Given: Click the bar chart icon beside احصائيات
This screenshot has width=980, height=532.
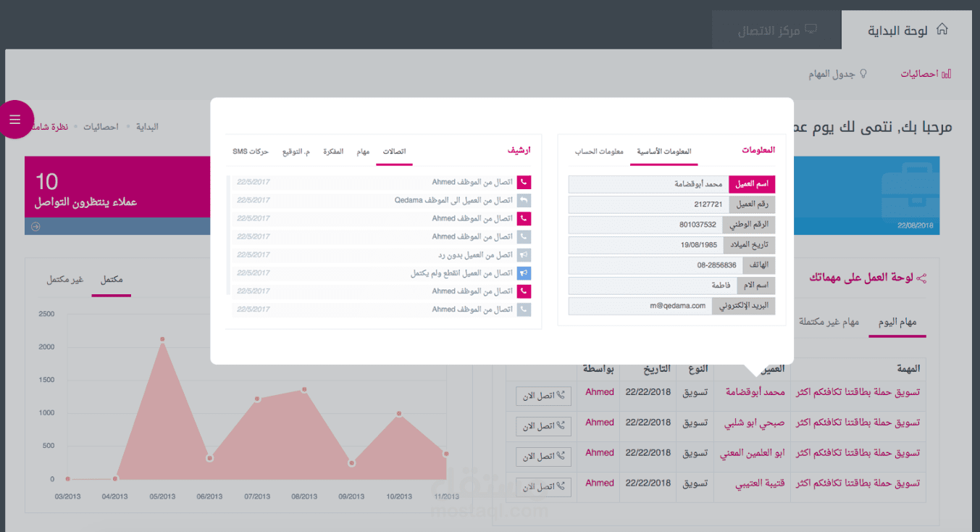Looking at the screenshot, I should click(x=948, y=73).
